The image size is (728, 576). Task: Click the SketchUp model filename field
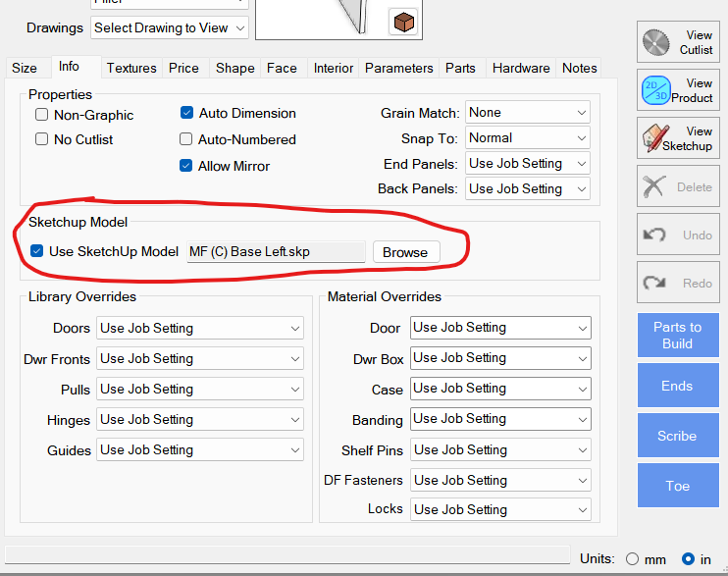pyautogui.click(x=276, y=252)
